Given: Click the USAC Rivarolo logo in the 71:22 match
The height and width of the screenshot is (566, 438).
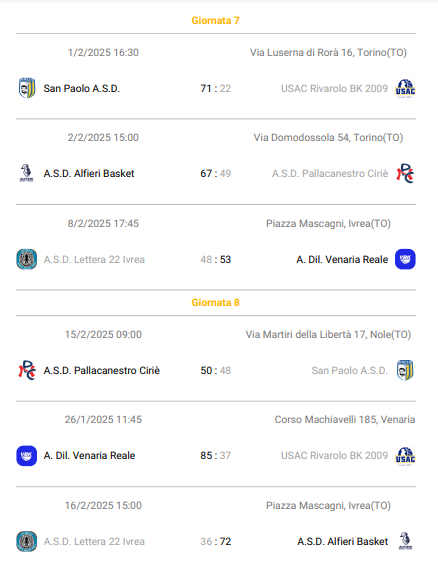Looking at the screenshot, I should 405,88.
